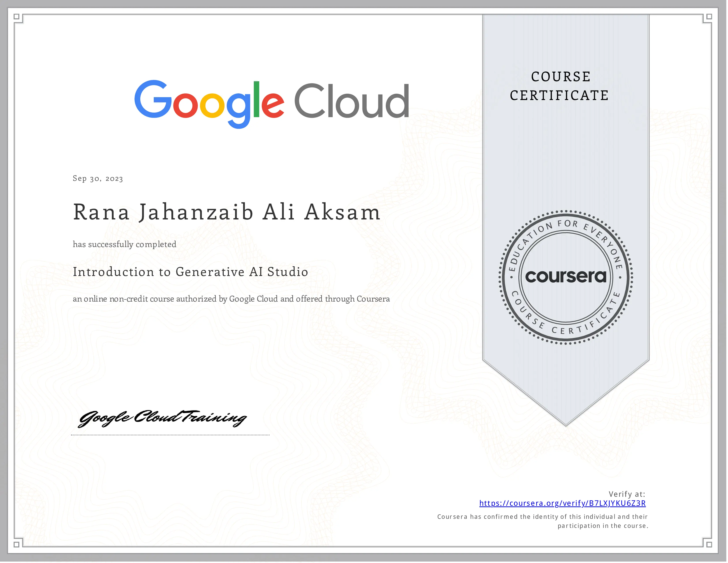This screenshot has width=728, height=563.
Task: Click the 'has successfully completed' text
Action: (124, 244)
